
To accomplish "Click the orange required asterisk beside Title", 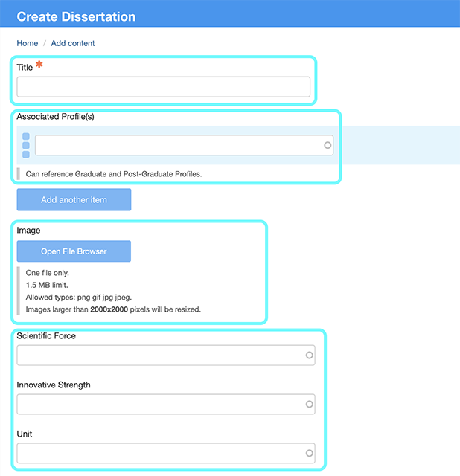I will pyautogui.click(x=39, y=65).
